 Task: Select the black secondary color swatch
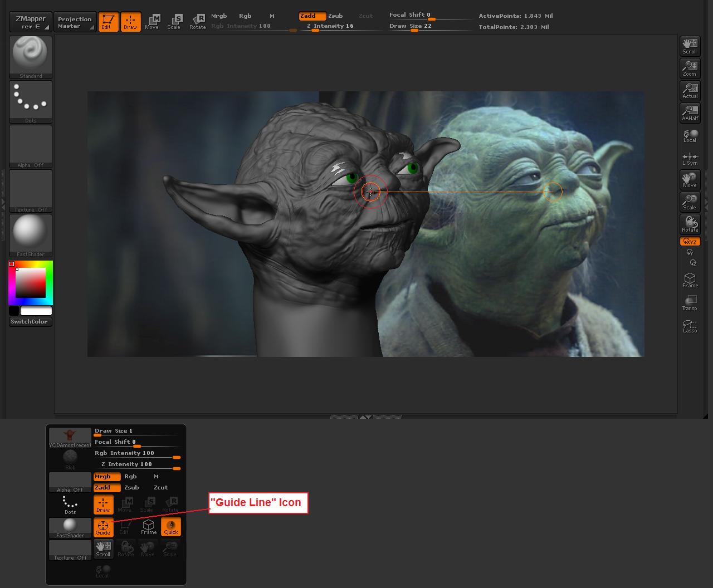(14, 311)
